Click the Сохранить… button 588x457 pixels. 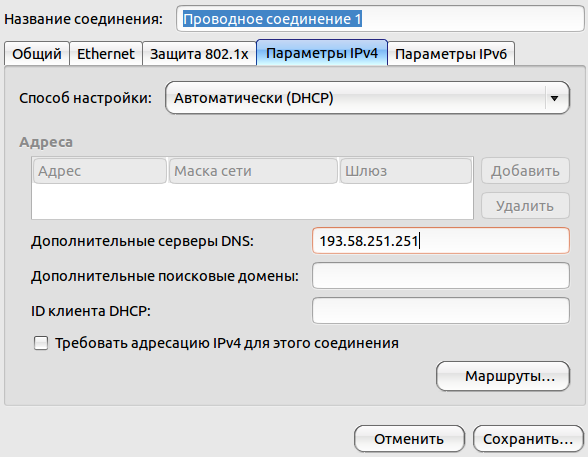click(x=528, y=439)
